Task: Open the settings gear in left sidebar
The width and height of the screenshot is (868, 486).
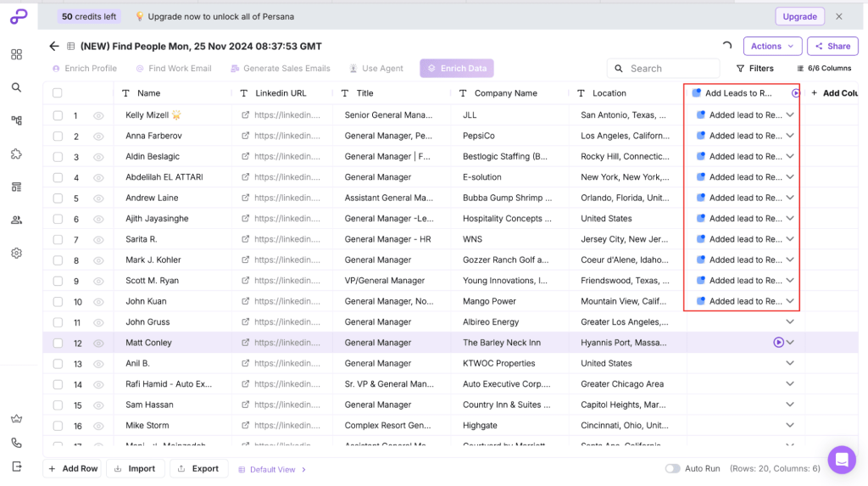Action: click(17, 254)
